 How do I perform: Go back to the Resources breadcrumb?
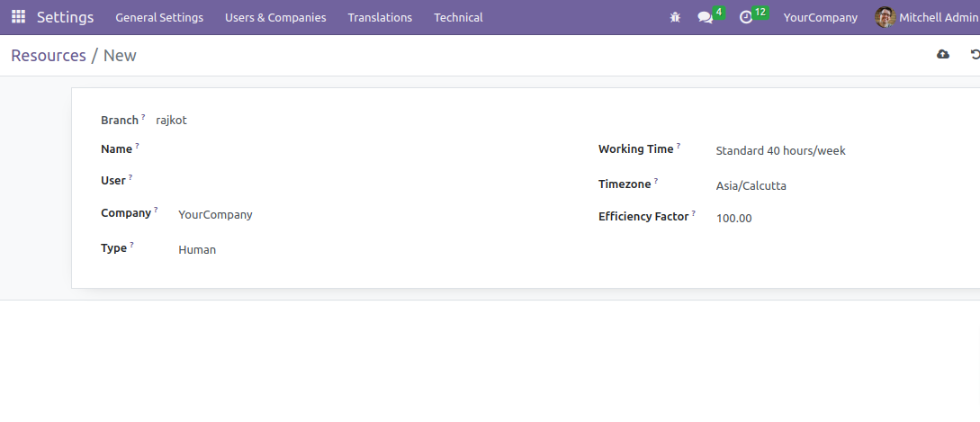click(x=48, y=55)
